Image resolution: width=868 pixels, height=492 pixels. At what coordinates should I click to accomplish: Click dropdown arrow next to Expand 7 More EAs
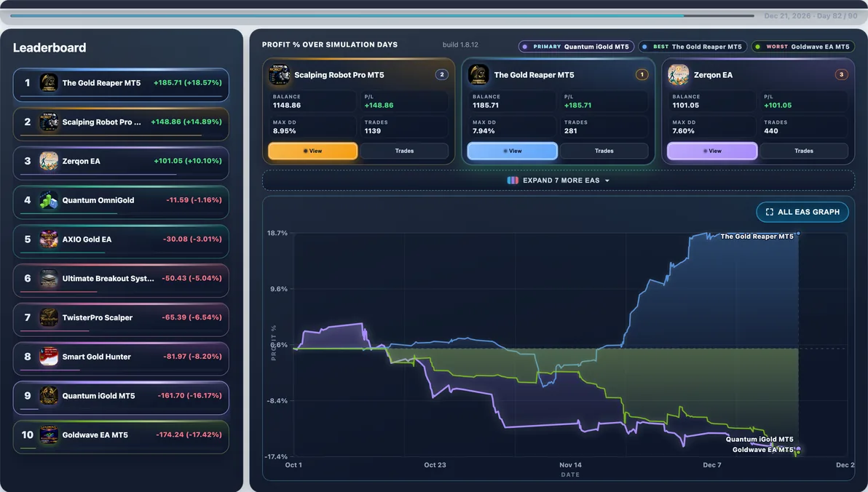[x=607, y=181]
